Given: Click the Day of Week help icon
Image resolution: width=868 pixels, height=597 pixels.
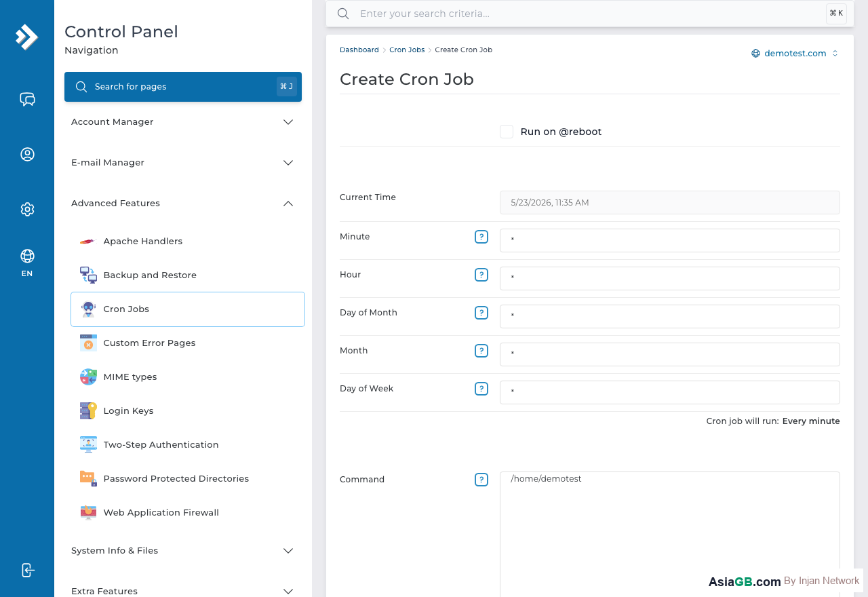Looking at the screenshot, I should (481, 389).
